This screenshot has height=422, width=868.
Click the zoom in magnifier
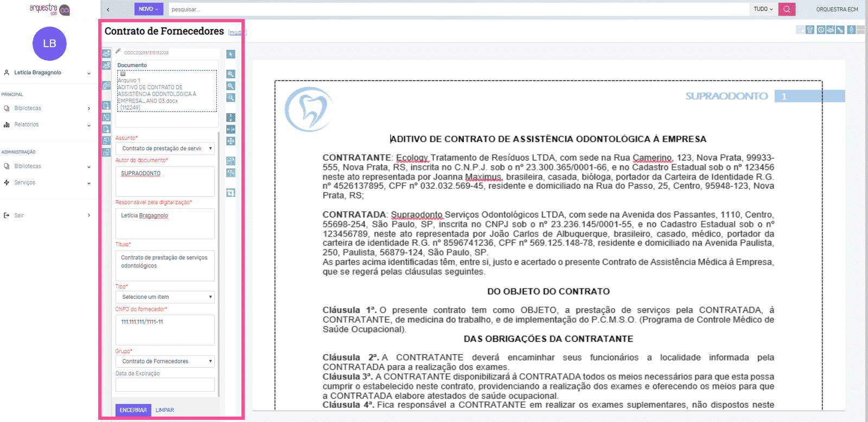(231, 74)
